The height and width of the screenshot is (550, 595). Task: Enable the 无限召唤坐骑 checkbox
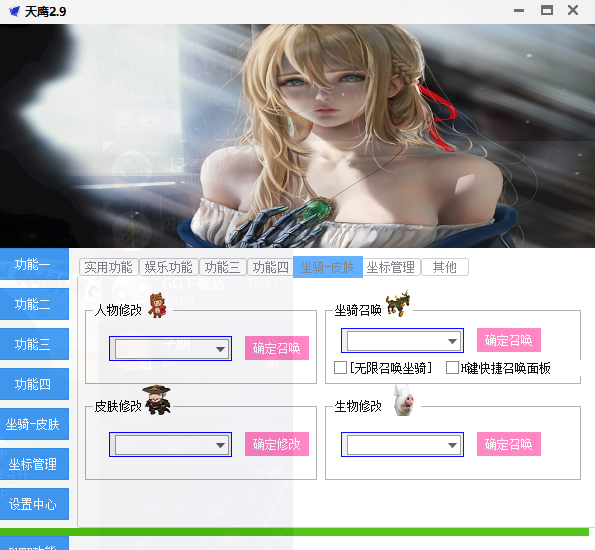pyautogui.click(x=340, y=367)
